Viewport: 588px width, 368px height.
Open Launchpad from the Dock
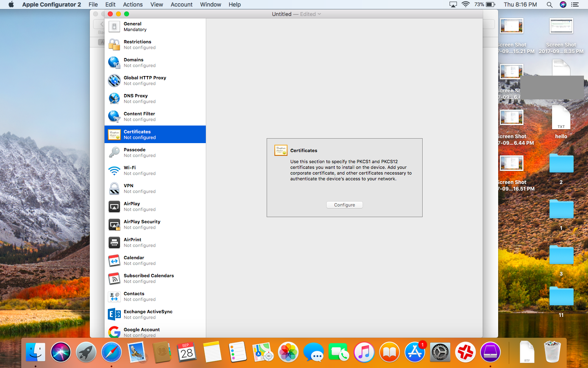86,352
